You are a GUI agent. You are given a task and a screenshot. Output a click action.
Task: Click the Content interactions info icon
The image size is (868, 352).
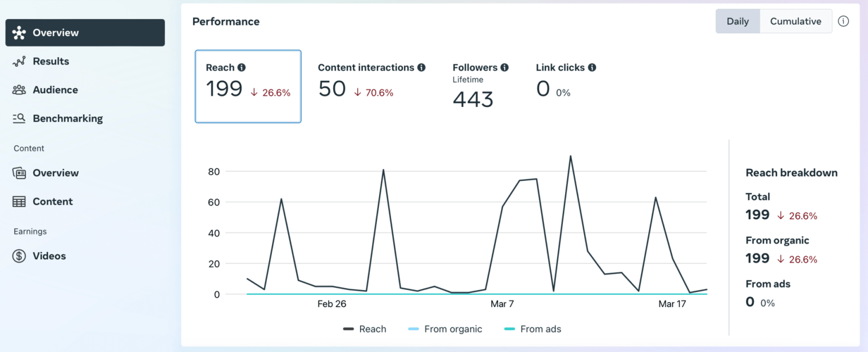coord(421,67)
